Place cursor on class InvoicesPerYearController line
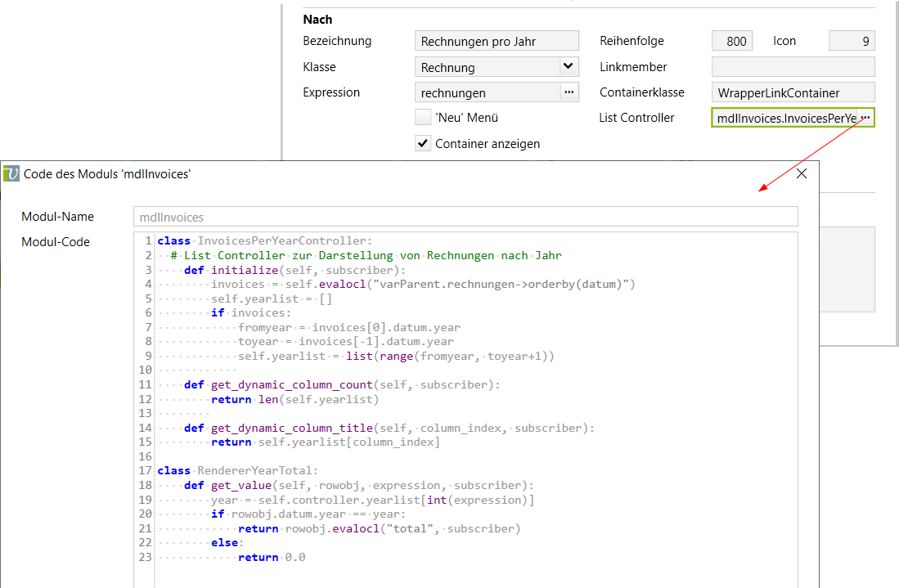 point(264,241)
